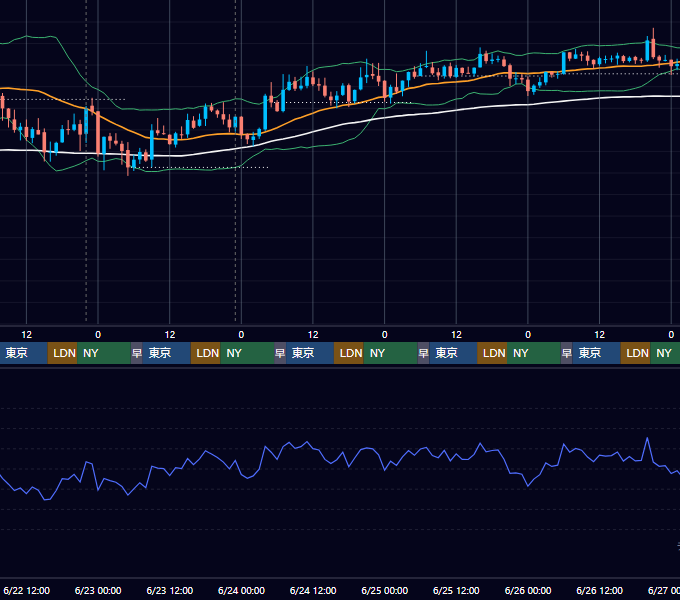The image size is (680, 600).
Task: Click the 6/24 00:00 date label
Action: [241, 590]
